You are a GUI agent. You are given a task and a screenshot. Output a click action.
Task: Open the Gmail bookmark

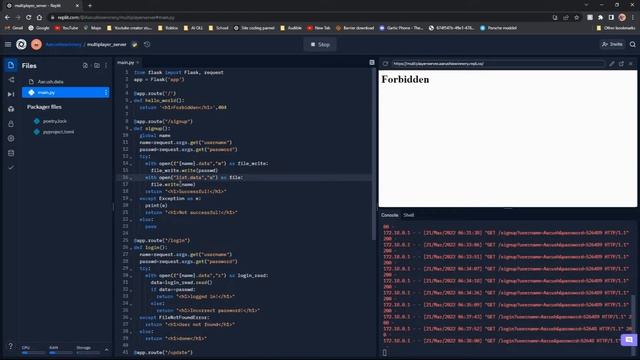[x=14, y=28]
